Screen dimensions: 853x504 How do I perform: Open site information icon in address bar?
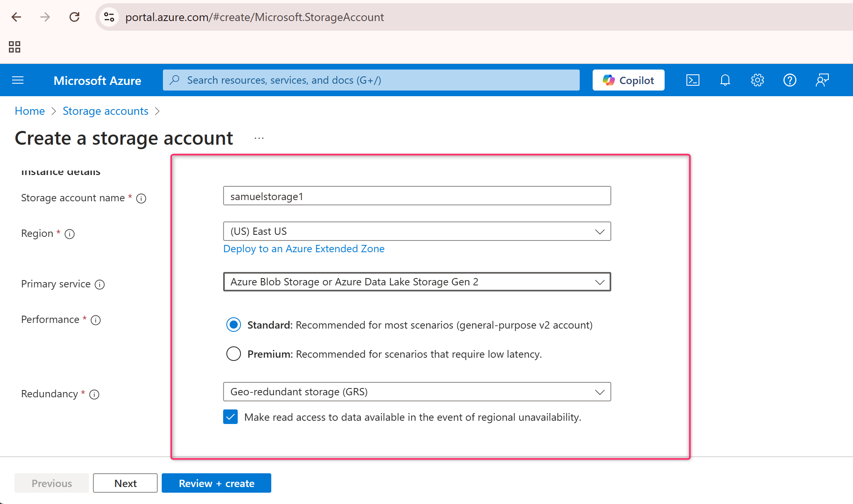tap(109, 17)
